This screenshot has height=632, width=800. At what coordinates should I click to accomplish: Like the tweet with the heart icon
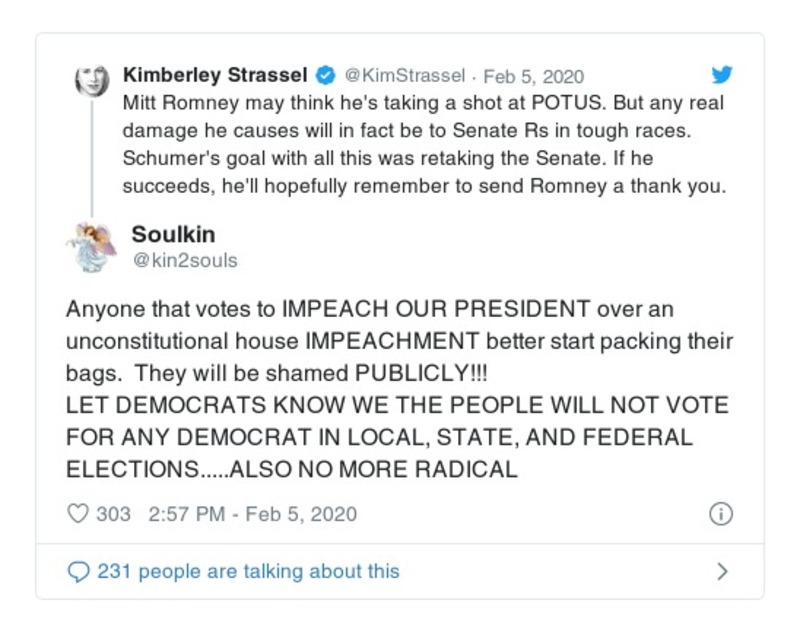click(x=78, y=514)
